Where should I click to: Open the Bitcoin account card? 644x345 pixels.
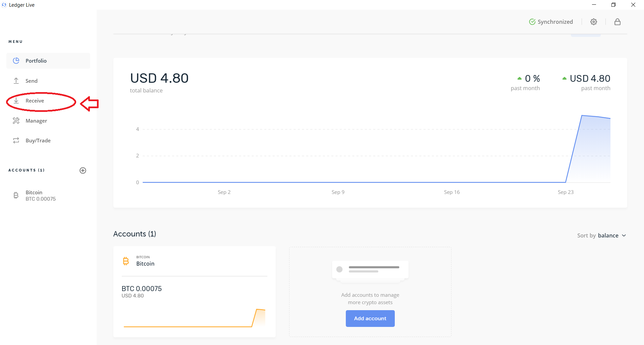195,292
